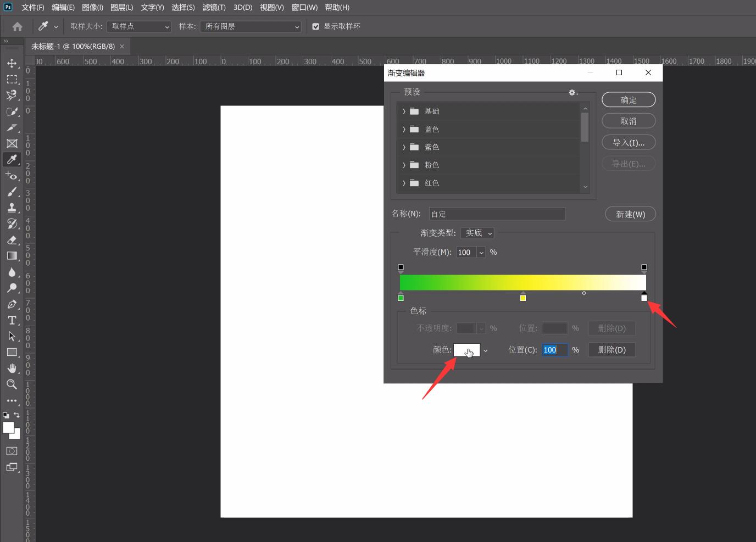This screenshot has height=542, width=756.
Task: Select the Frame tool
Action: [12, 143]
